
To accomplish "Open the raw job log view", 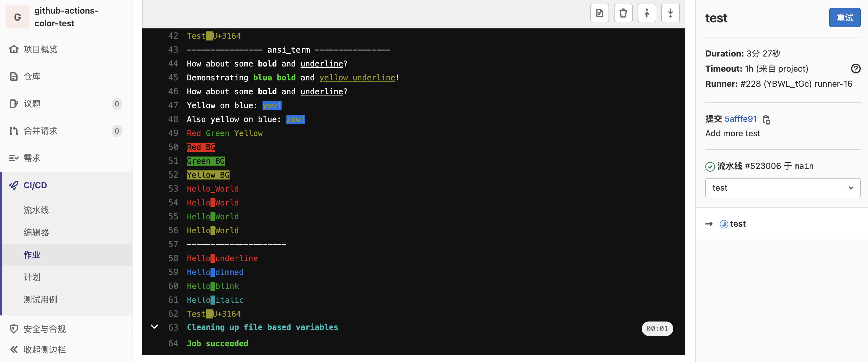I will click(x=599, y=13).
